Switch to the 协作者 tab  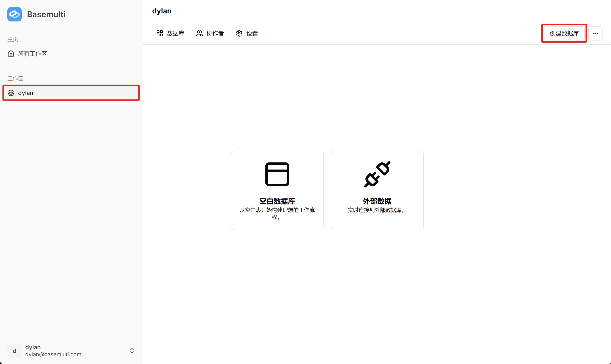pos(210,33)
